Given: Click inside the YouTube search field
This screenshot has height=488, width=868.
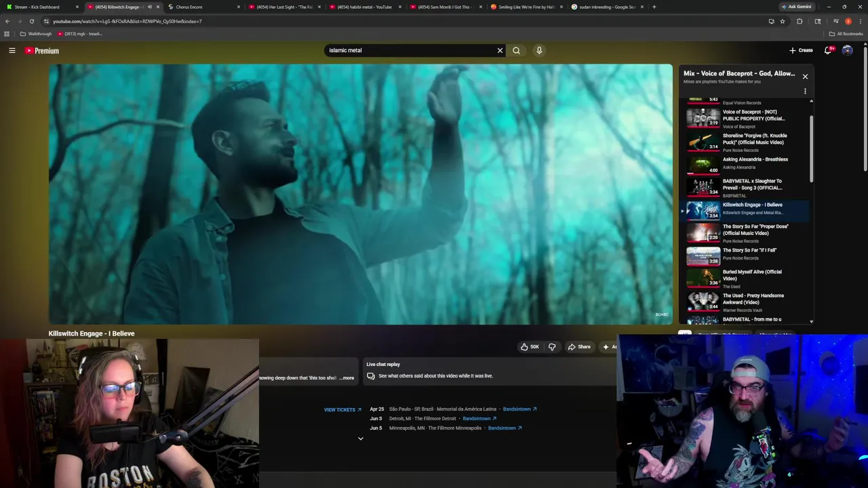Looking at the screenshot, I should point(410,50).
